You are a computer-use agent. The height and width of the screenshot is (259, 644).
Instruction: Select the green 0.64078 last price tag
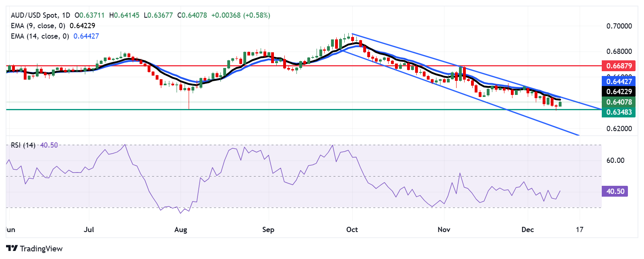click(619, 102)
